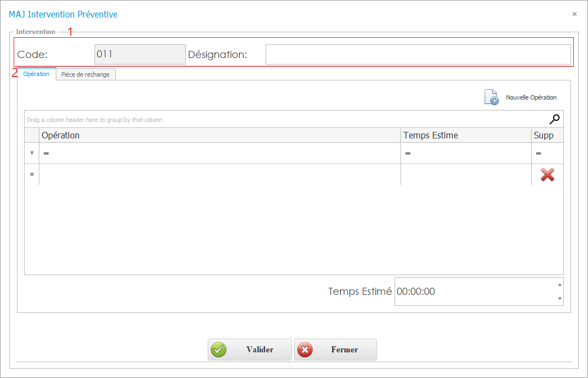Click the new row Opération cell
The image size is (588, 378).
coord(219,175)
